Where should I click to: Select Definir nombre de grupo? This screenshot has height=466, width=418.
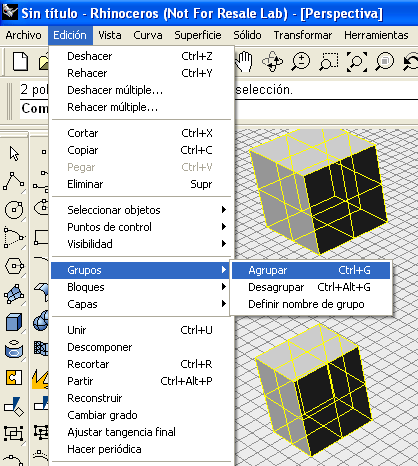pos(311,304)
